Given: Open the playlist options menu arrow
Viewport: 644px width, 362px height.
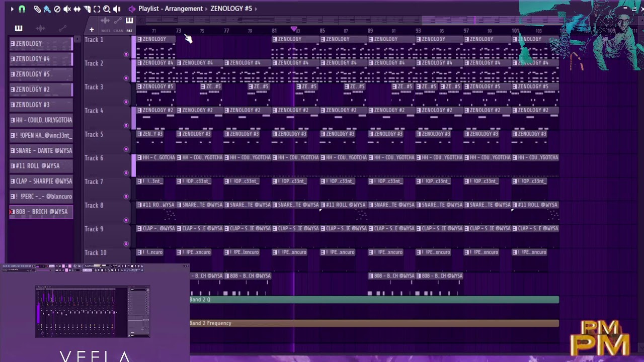Looking at the screenshot, I should (x=12, y=9).
